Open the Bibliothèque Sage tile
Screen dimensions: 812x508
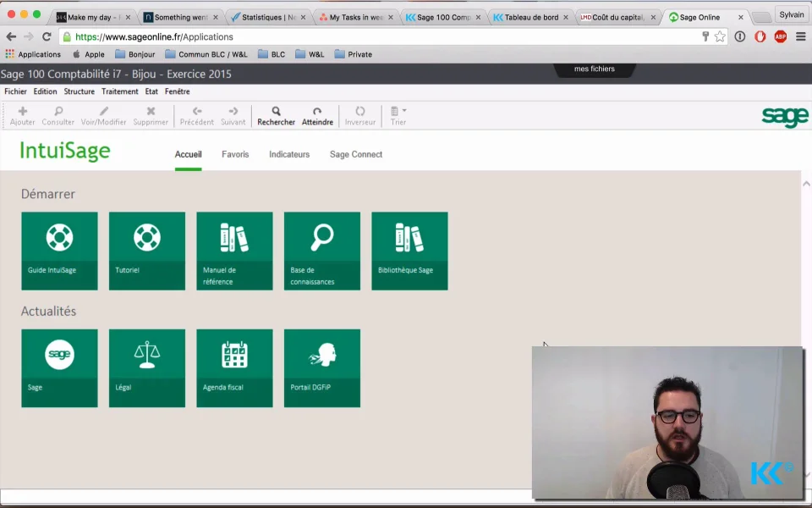pos(409,251)
